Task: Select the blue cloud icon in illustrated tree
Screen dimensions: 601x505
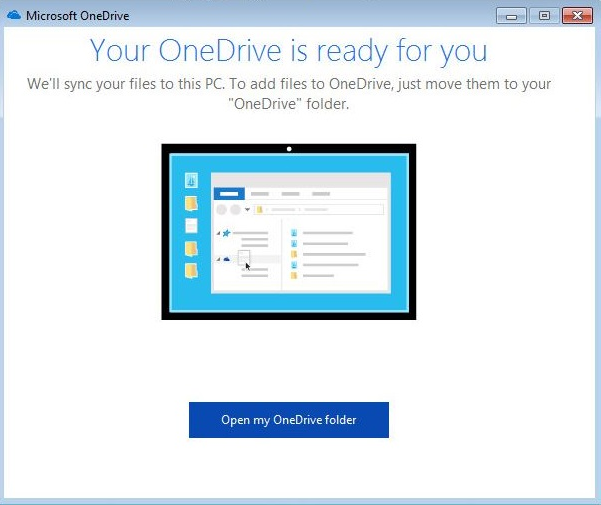Action: click(x=227, y=258)
